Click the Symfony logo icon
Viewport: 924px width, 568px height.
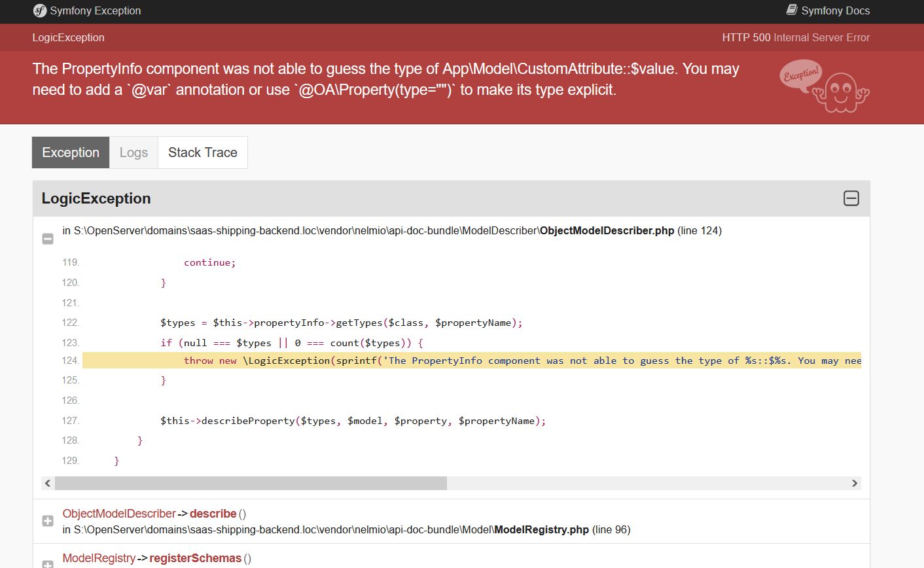click(x=40, y=10)
